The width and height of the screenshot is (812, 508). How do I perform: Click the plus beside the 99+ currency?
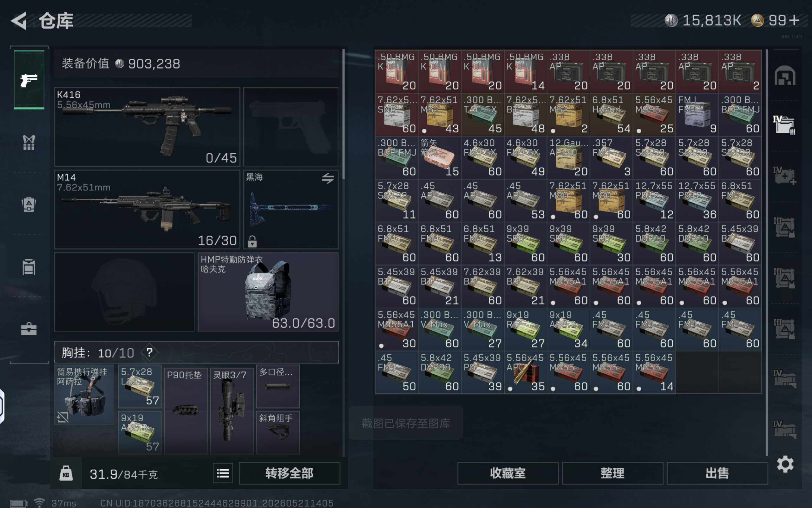click(x=794, y=21)
